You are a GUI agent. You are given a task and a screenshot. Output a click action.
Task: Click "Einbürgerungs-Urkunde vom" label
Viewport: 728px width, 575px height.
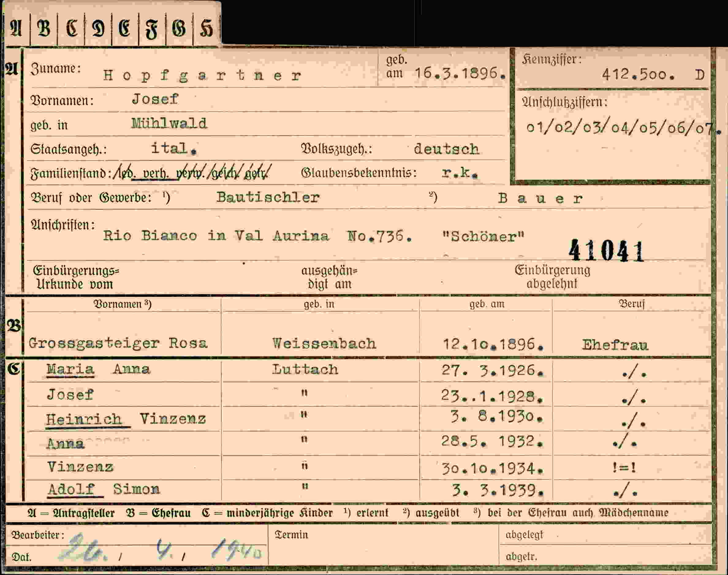click(x=76, y=278)
